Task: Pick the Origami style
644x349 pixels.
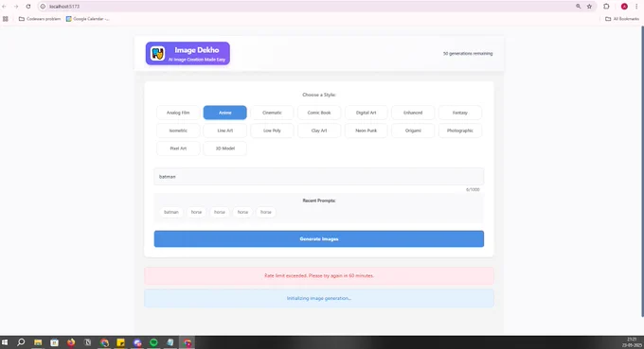Action: [413, 131]
